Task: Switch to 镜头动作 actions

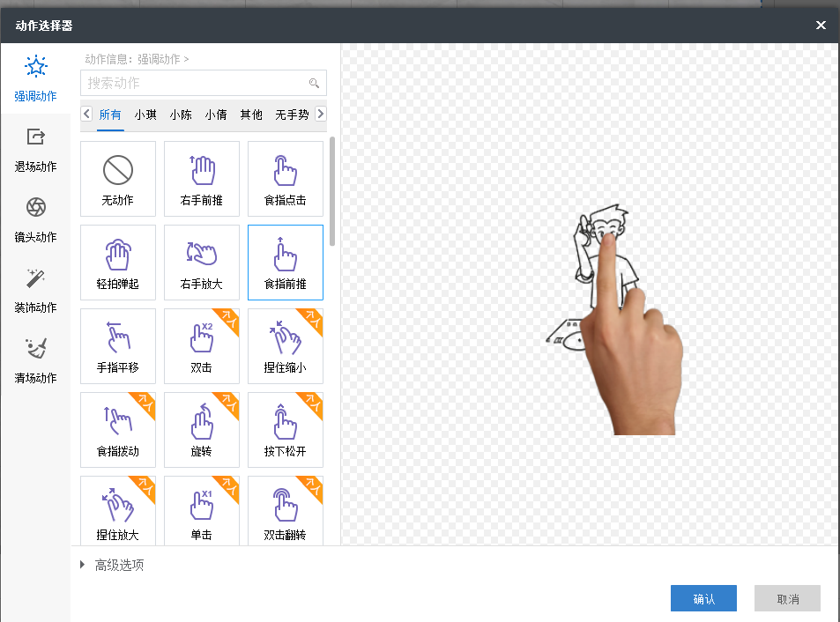Action: pyautogui.click(x=35, y=218)
